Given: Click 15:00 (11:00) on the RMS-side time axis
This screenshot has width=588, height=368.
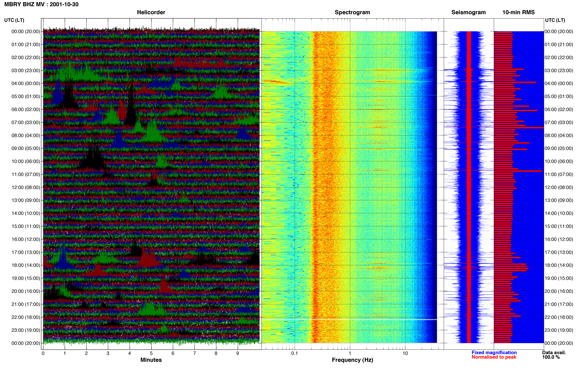Looking at the screenshot, I should tap(559, 226).
